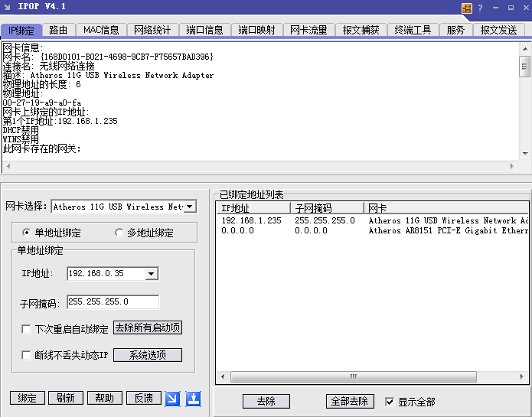Select the 192.168.1.235 row in bound list
This screenshot has width=532, height=417.
pos(372,220)
